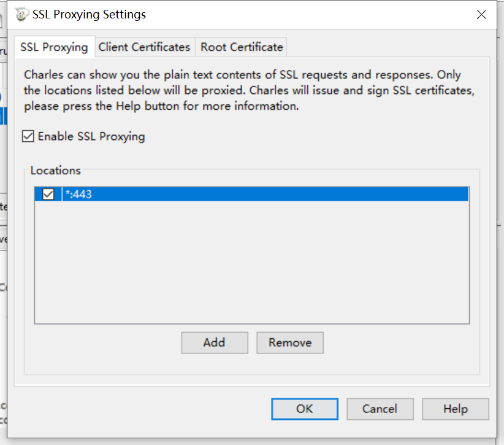This screenshot has height=445, width=504.
Task: Switch to the SSL Proxying tab
Action: (x=55, y=47)
